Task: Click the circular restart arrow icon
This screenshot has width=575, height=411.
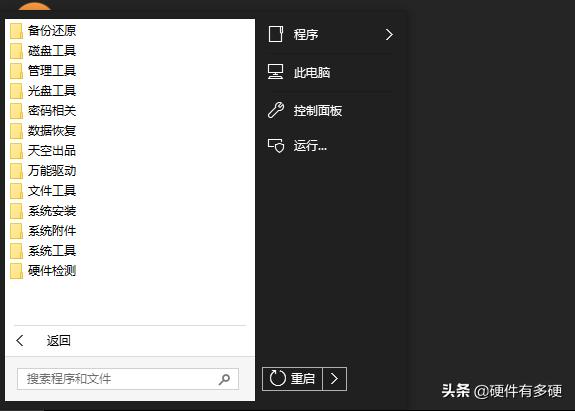Action: tap(278, 378)
